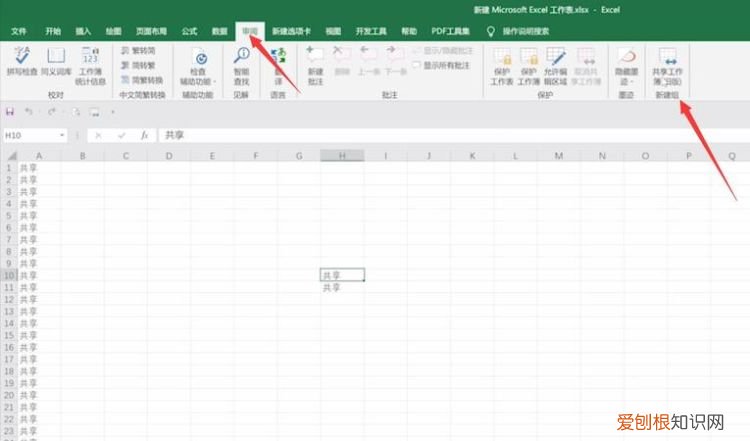
Task: Click cell H10 containing 共享
Action: tap(342, 276)
